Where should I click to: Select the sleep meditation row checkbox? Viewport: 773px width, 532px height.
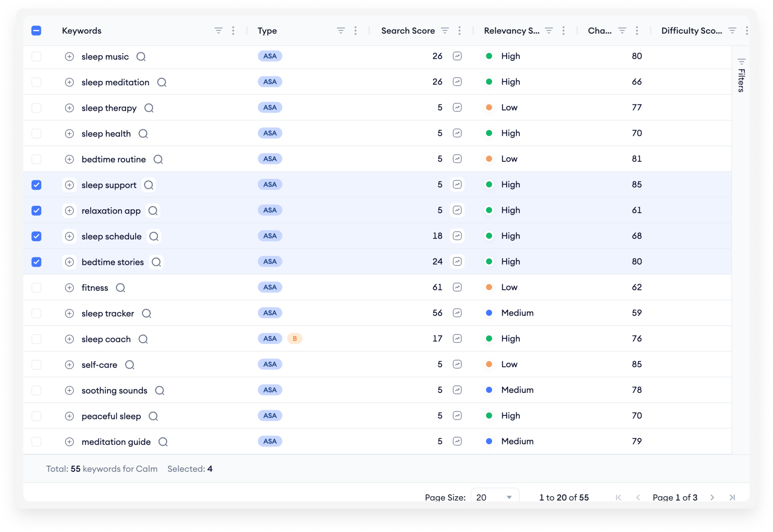tap(36, 82)
